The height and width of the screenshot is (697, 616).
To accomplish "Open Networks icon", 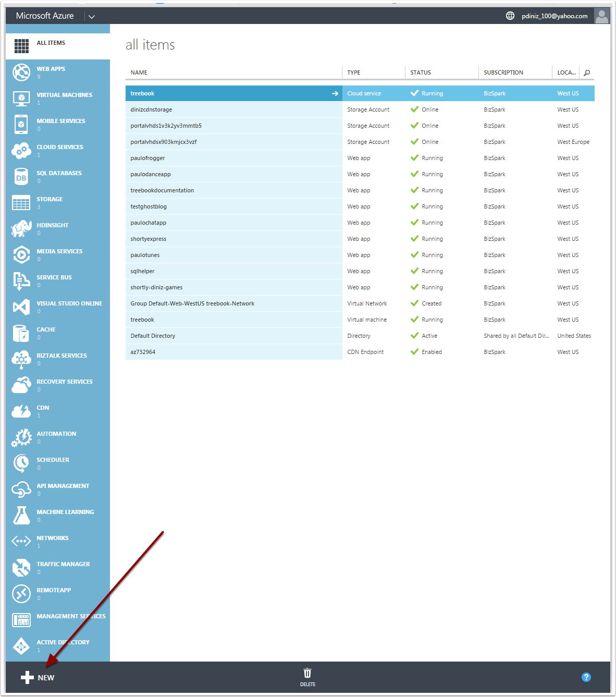I will [21, 542].
